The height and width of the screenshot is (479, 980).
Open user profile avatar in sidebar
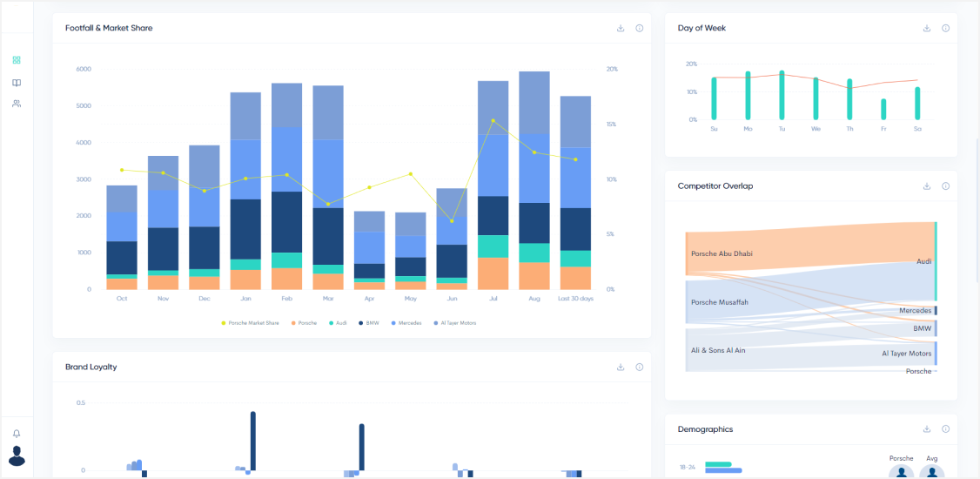point(17,455)
